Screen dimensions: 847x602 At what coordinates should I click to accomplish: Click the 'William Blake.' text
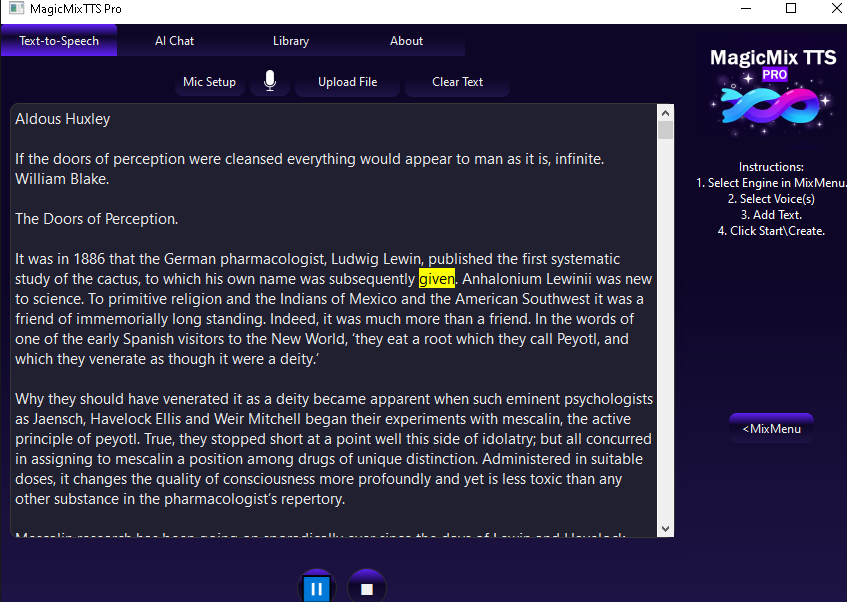point(62,179)
